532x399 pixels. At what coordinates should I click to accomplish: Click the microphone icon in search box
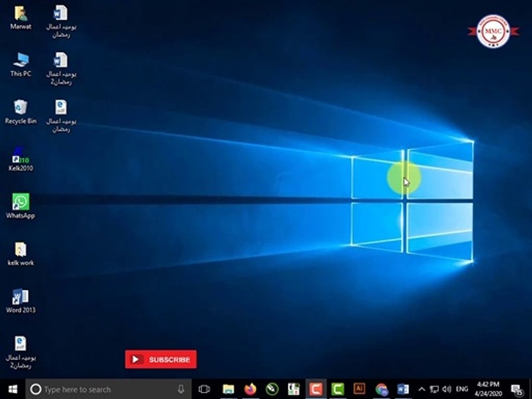coord(181,389)
